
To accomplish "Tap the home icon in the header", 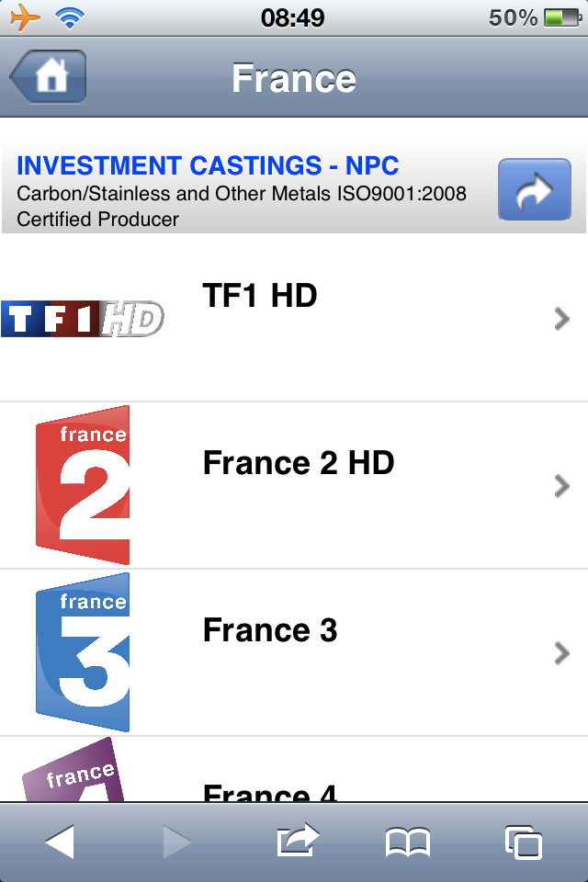I will 50,77.
